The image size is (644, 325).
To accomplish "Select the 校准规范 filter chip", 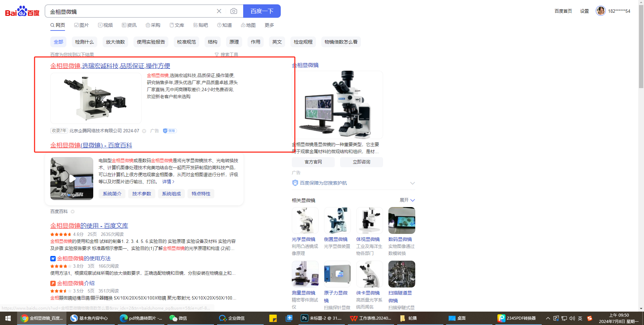I will (186, 42).
